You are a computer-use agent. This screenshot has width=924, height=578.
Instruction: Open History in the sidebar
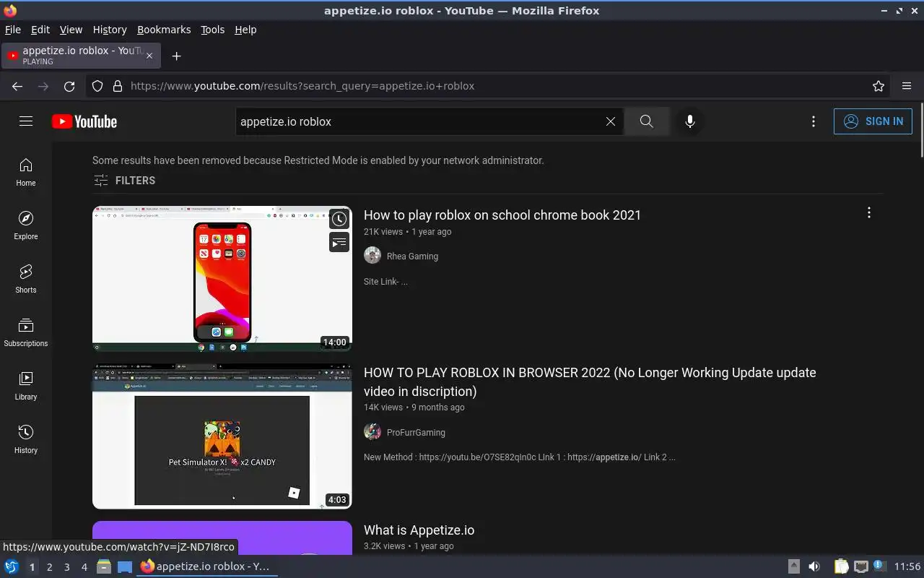pos(26,440)
